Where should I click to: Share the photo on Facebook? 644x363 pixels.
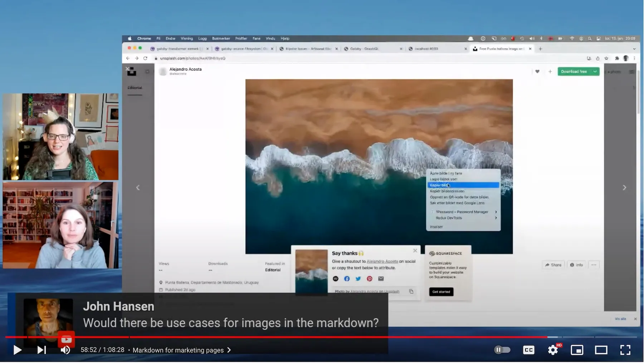(x=347, y=279)
